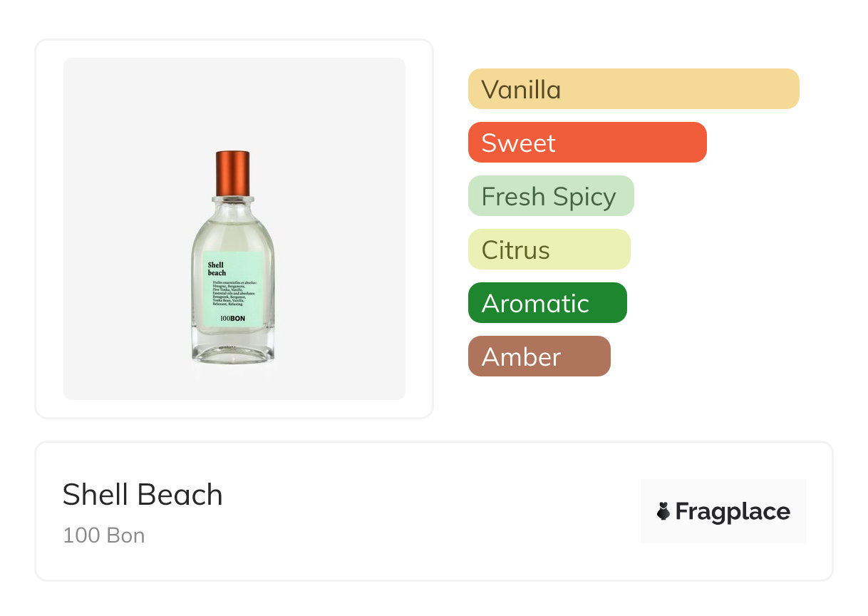Pick the Citrus accord bar
This screenshot has width=868, height=616.
tap(549, 250)
